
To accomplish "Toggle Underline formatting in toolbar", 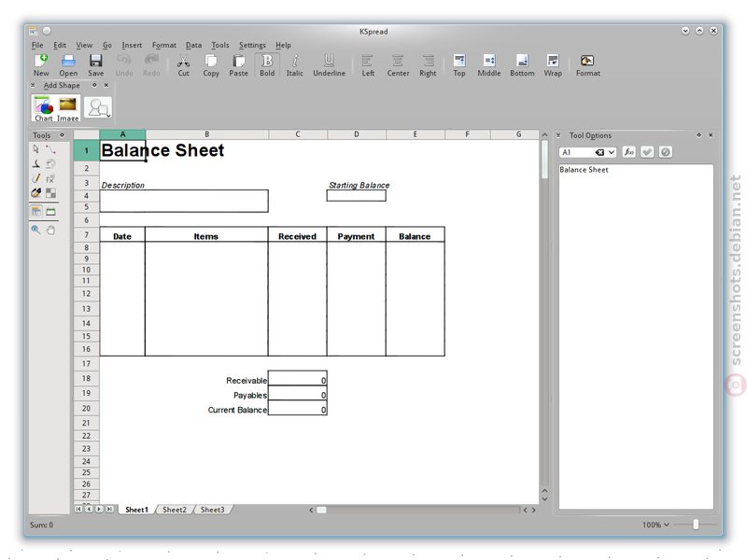I will (x=330, y=65).
